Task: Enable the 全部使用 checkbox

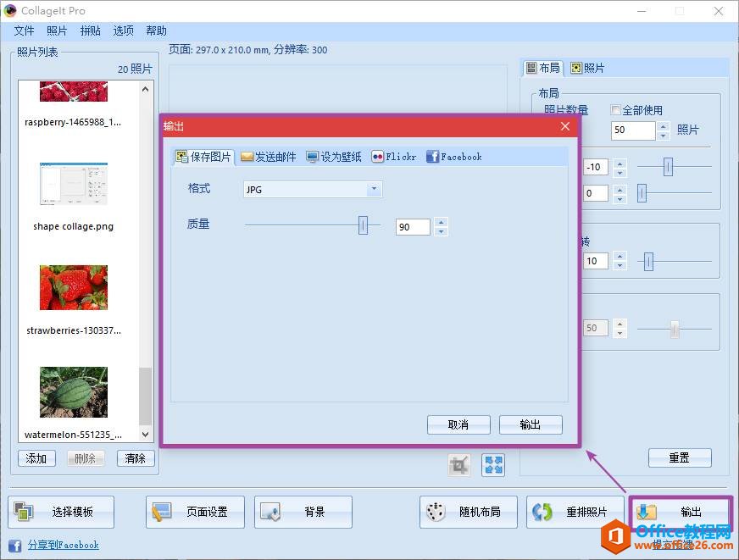Action: pos(615,111)
